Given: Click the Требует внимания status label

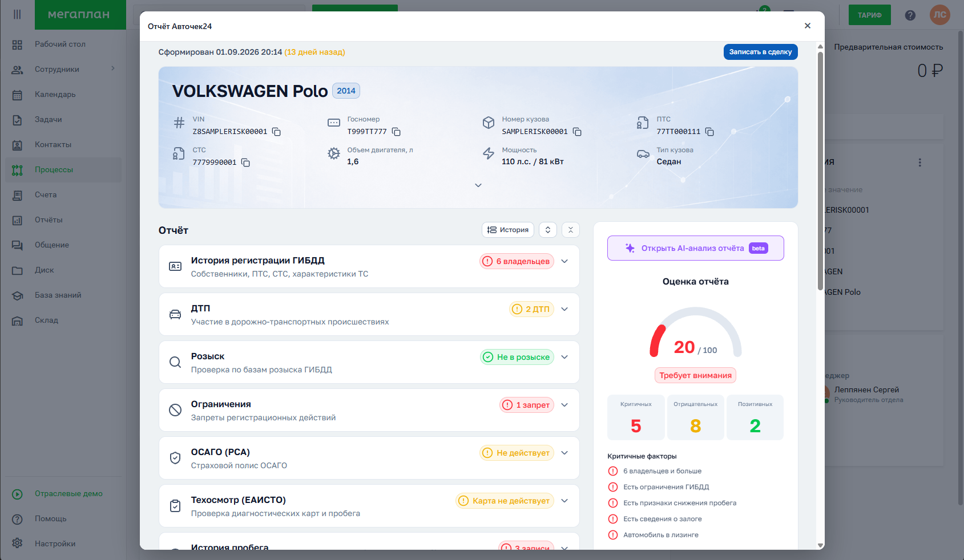Looking at the screenshot, I should coord(695,375).
